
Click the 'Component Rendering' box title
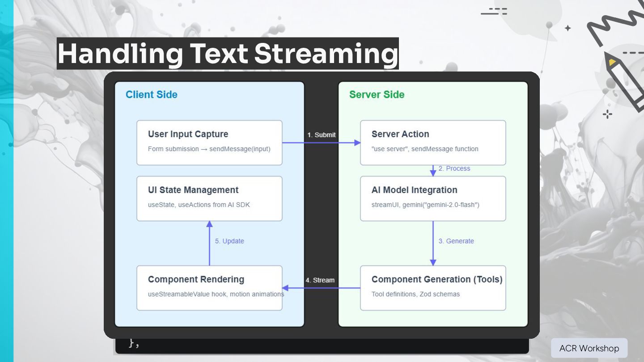click(196, 279)
